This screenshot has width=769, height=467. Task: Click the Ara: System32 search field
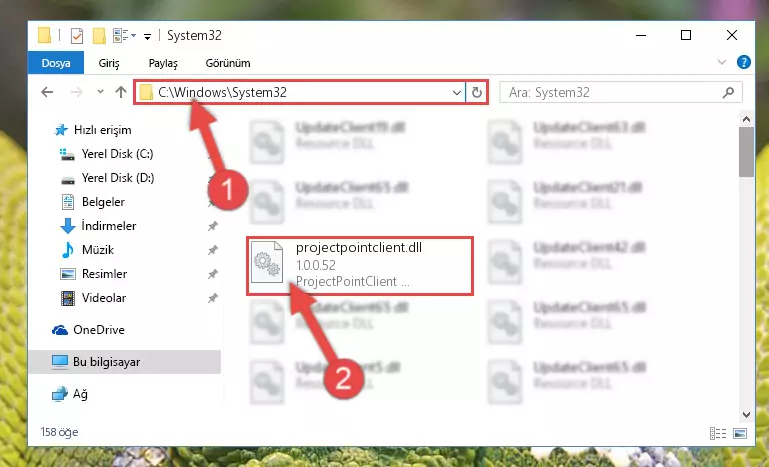click(614, 92)
